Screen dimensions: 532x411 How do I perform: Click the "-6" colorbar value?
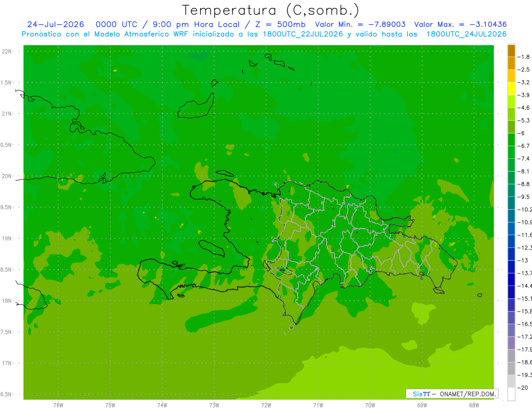click(521, 133)
